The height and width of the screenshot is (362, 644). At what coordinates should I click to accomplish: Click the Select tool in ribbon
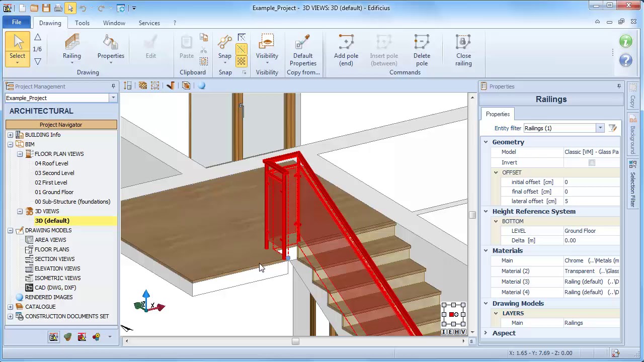coord(18,48)
